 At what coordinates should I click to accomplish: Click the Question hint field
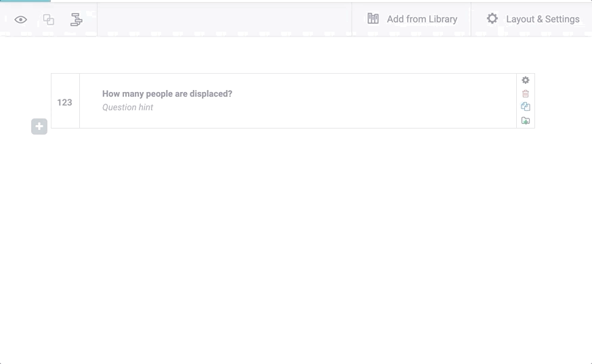(128, 108)
